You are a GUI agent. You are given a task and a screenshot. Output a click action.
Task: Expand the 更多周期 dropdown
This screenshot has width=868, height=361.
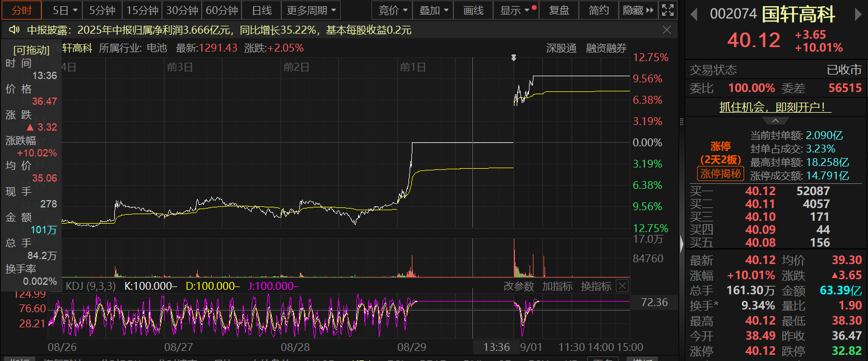pos(312,10)
